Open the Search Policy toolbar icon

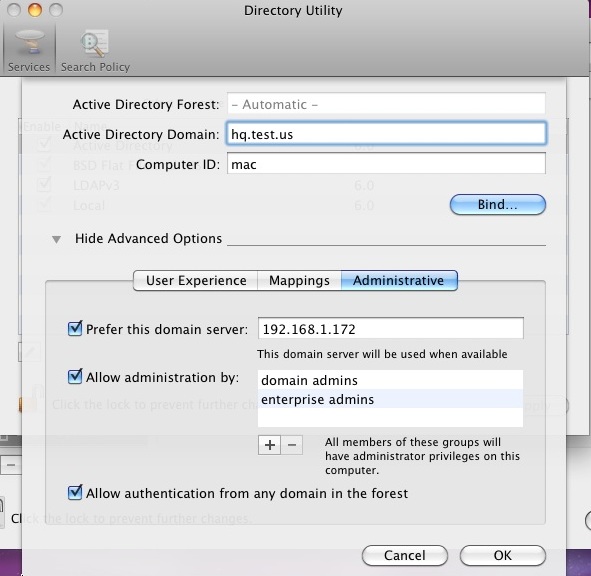point(95,50)
